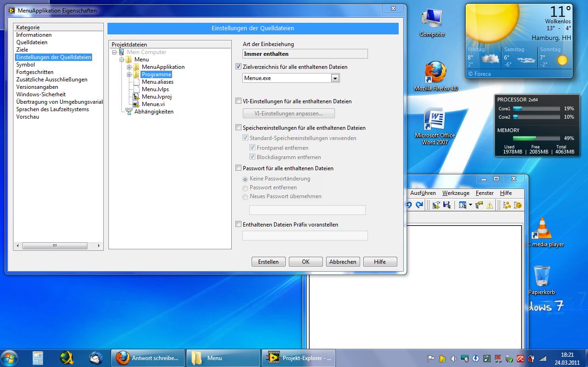
Task: Collapse the Mein Computer tree node
Action: 114,52
